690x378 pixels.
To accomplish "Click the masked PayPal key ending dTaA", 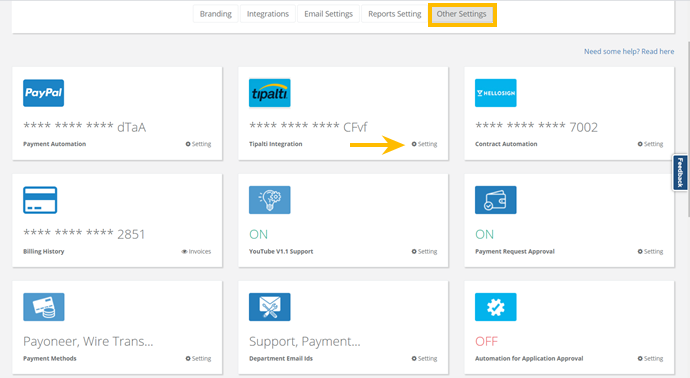I will coord(84,127).
